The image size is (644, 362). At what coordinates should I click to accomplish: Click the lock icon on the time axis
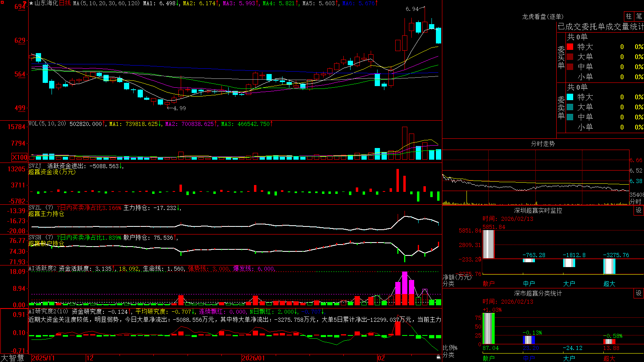click(438, 357)
